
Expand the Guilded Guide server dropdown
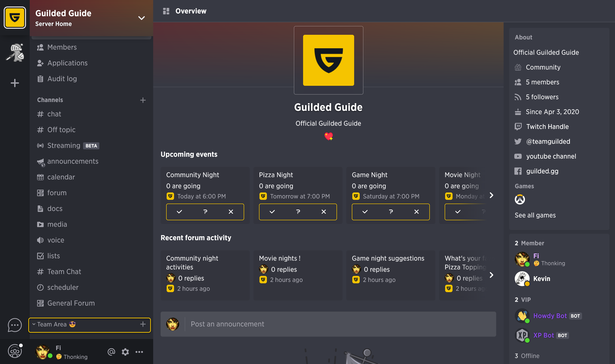point(141,18)
